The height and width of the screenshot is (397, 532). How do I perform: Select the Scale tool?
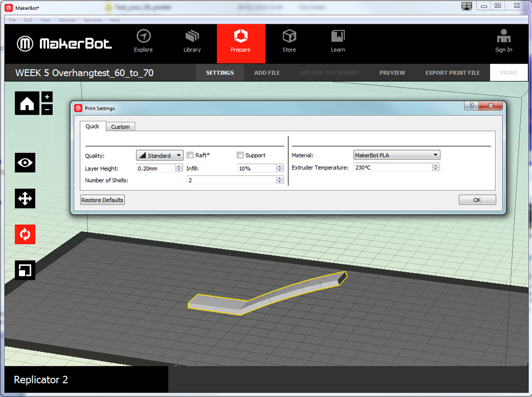(25, 270)
